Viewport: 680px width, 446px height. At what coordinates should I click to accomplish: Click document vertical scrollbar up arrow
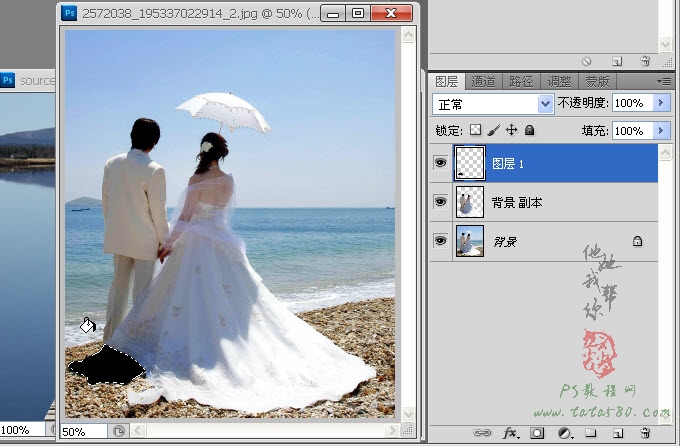(x=409, y=34)
